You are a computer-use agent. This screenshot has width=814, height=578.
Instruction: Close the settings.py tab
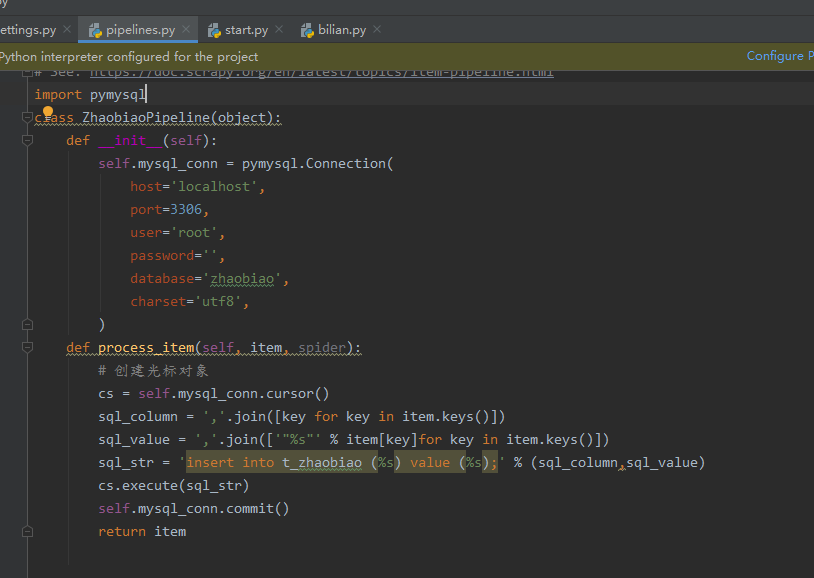67,30
